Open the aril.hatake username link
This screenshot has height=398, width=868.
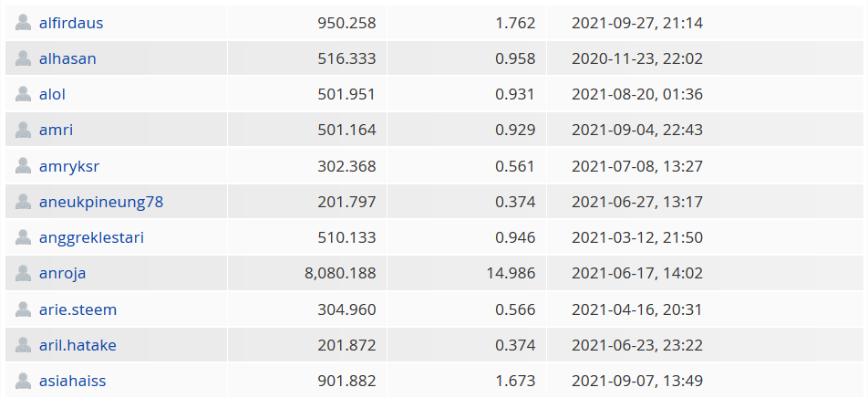(x=77, y=345)
